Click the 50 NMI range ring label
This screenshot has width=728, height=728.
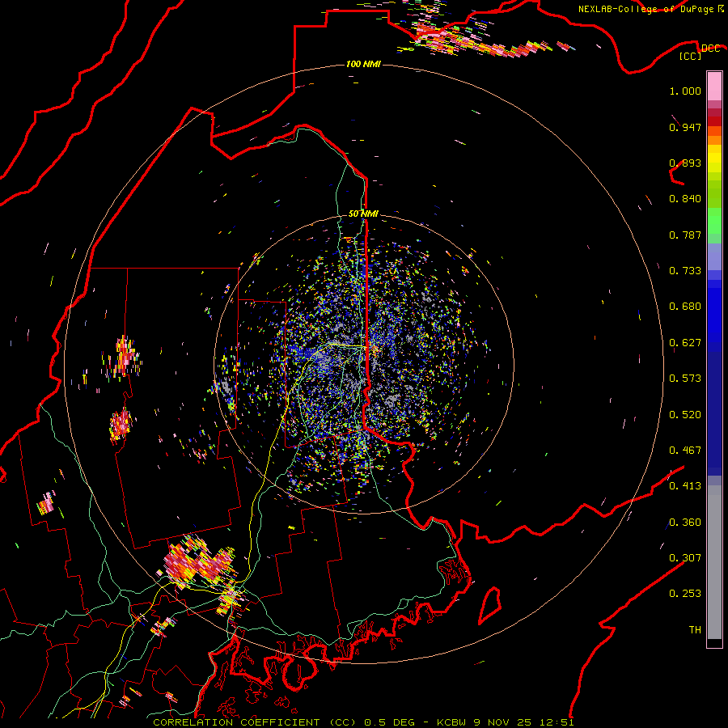click(x=363, y=214)
